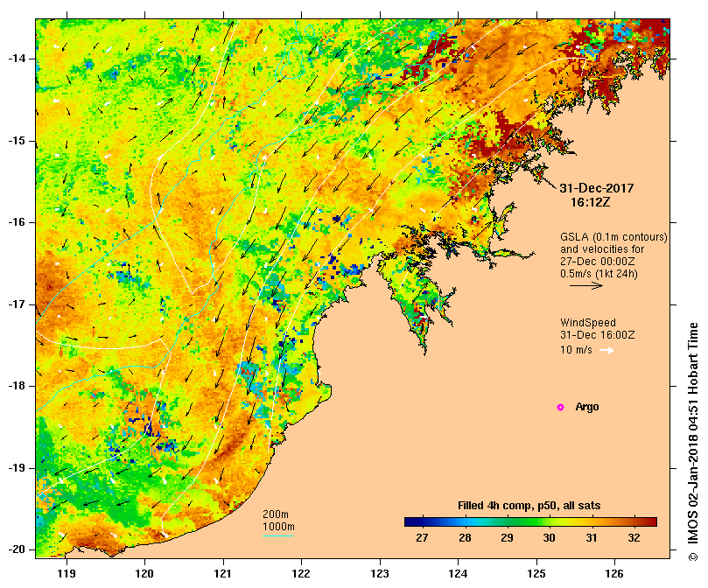Click the latitude axis label -16
Viewport: 708px width, 588px height.
tap(16, 222)
